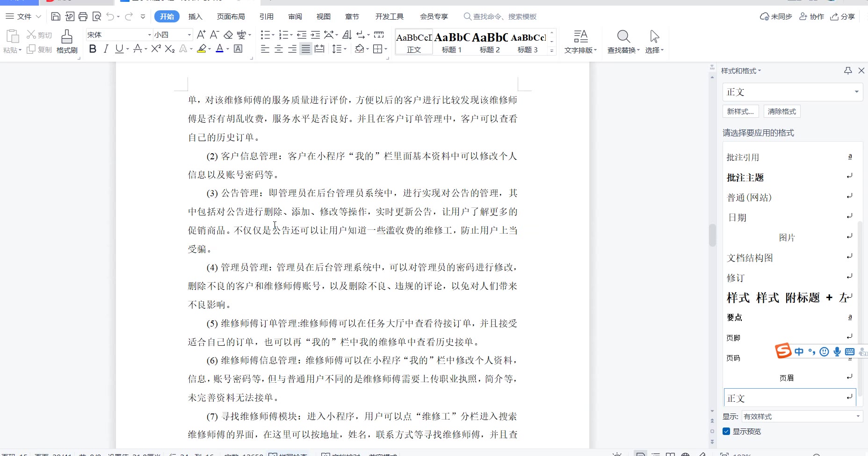Click the Format Painter (格式刷) tool
The width and height of the screenshot is (868, 456).
[x=67, y=42]
